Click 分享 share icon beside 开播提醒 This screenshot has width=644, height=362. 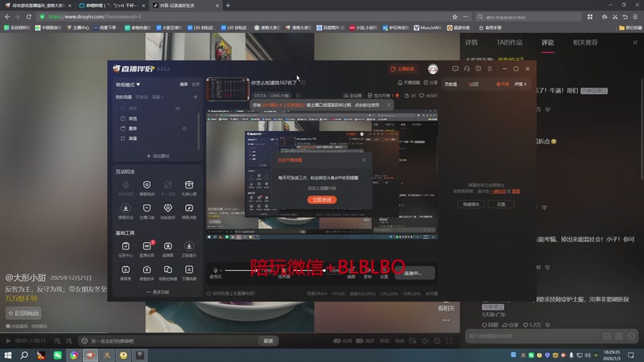pyautogui.click(x=431, y=83)
